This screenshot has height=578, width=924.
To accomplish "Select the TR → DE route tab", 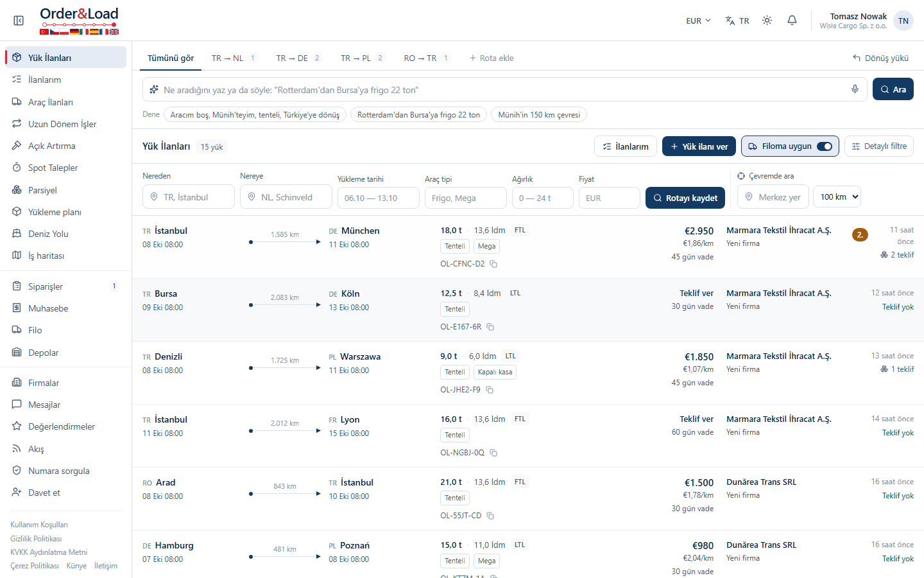I will [298, 58].
